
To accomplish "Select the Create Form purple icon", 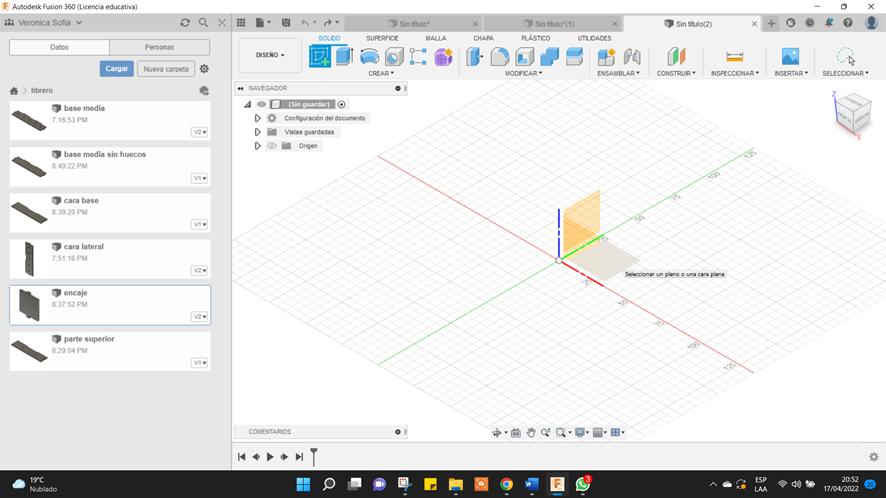I will tap(444, 57).
